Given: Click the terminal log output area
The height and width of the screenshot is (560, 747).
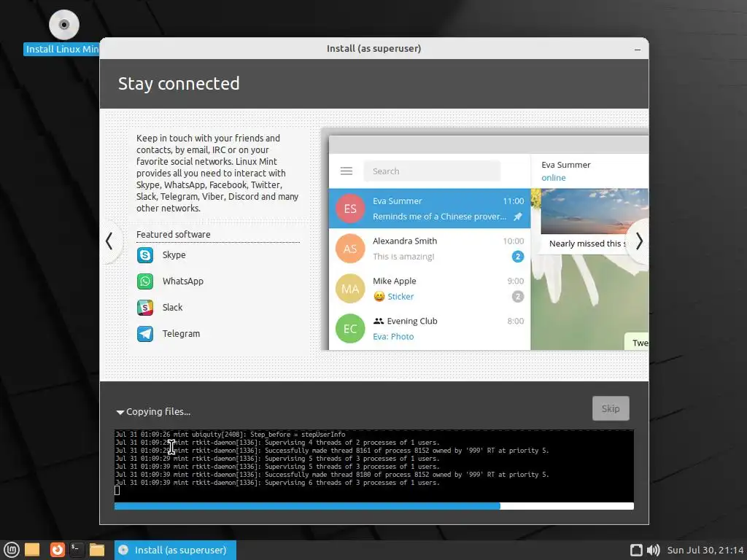Looking at the screenshot, I should (x=374, y=466).
